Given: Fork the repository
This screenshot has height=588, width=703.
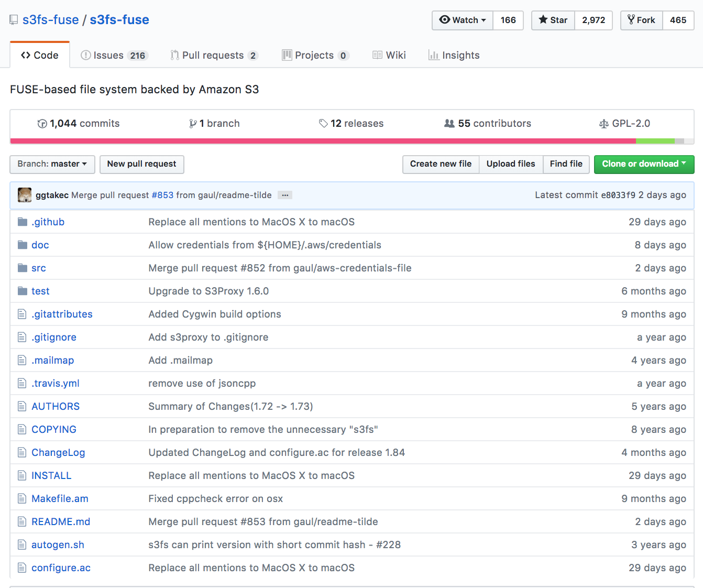Looking at the screenshot, I should (x=642, y=20).
